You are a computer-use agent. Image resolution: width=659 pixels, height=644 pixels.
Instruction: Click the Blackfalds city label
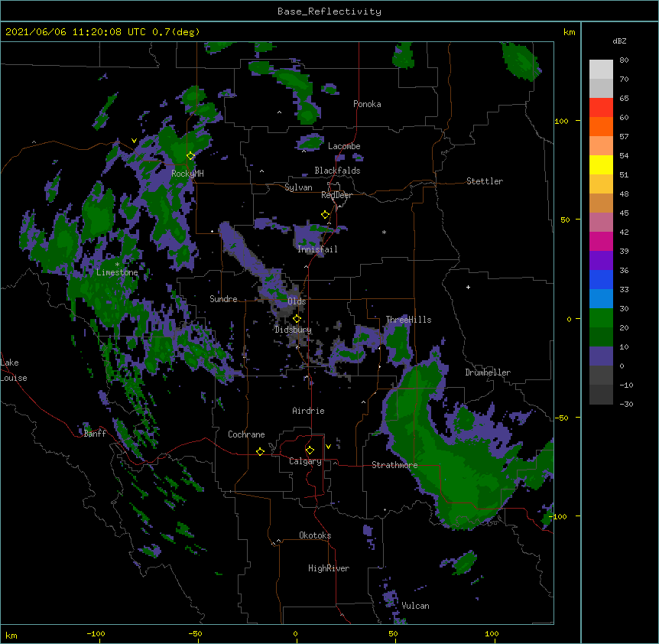(x=337, y=171)
